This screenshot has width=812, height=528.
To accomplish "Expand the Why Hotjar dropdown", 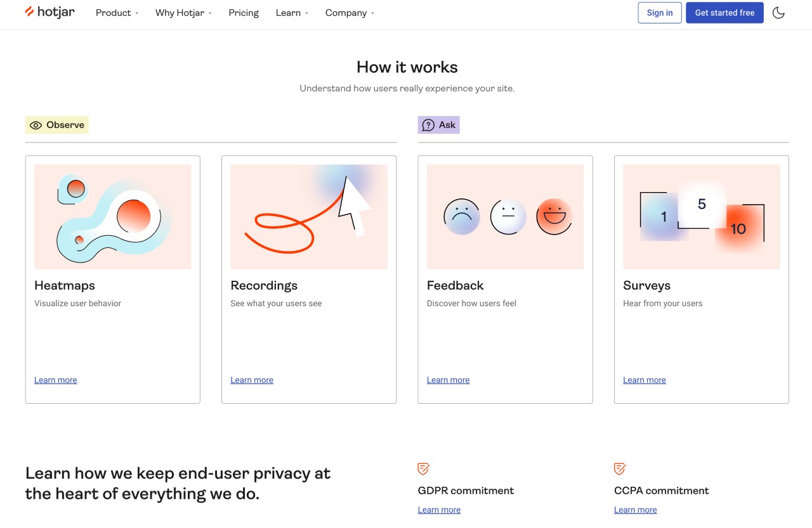I will click(180, 13).
